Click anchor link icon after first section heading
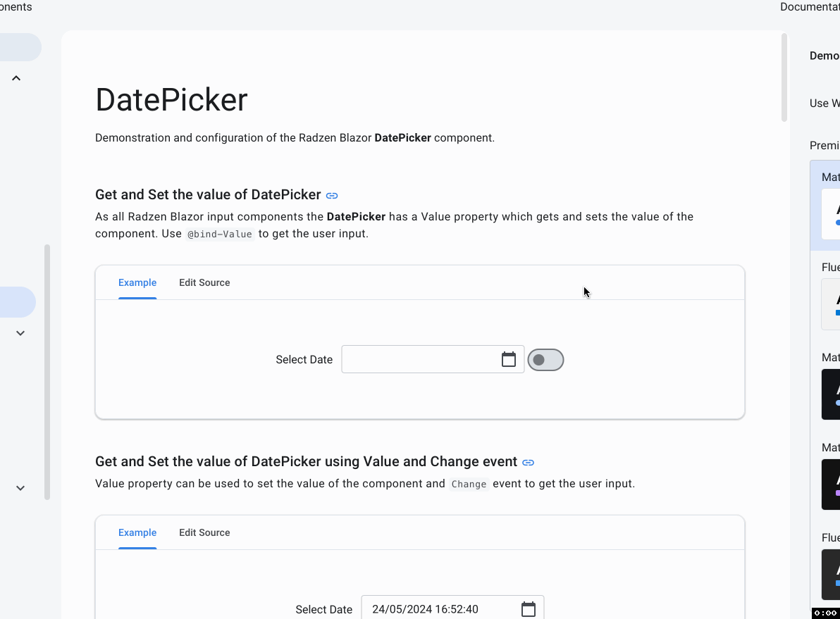 click(332, 196)
